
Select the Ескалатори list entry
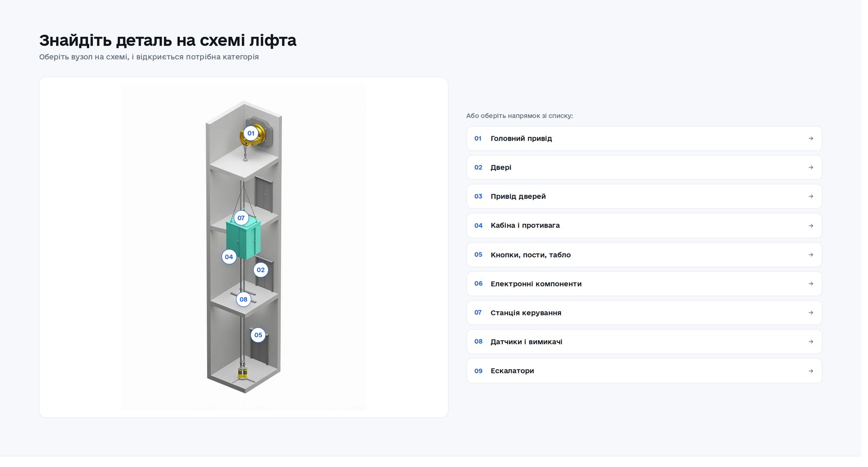(644, 371)
